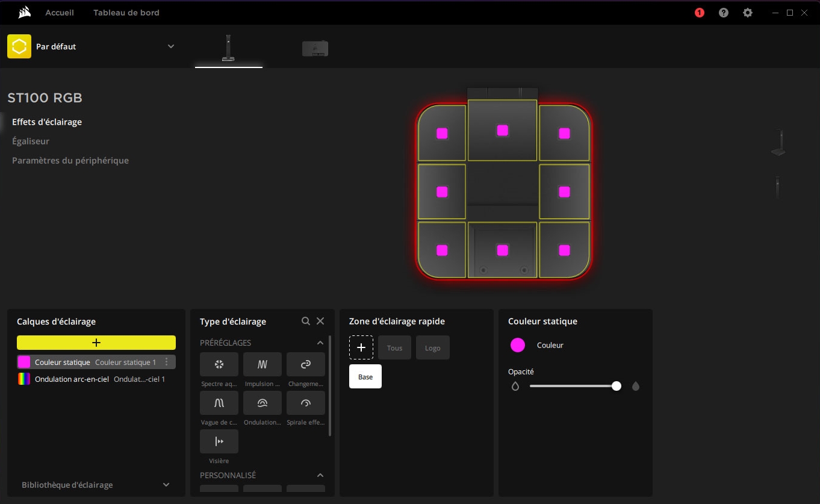Open Paramètres du périphérique
The width and height of the screenshot is (820, 504).
point(70,161)
